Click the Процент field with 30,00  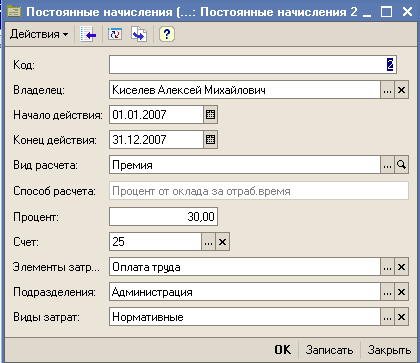pos(164,217)
